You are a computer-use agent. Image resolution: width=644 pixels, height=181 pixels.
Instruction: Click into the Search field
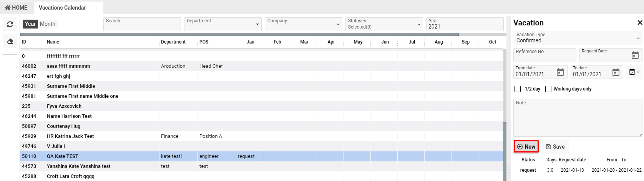tap(142, 24)
